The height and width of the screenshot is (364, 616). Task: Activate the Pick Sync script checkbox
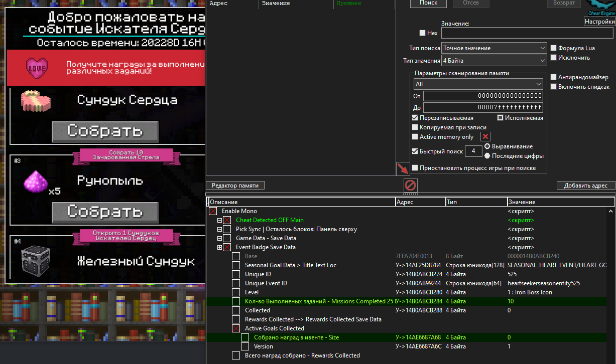pyautogui.click(x=227, y=229)
